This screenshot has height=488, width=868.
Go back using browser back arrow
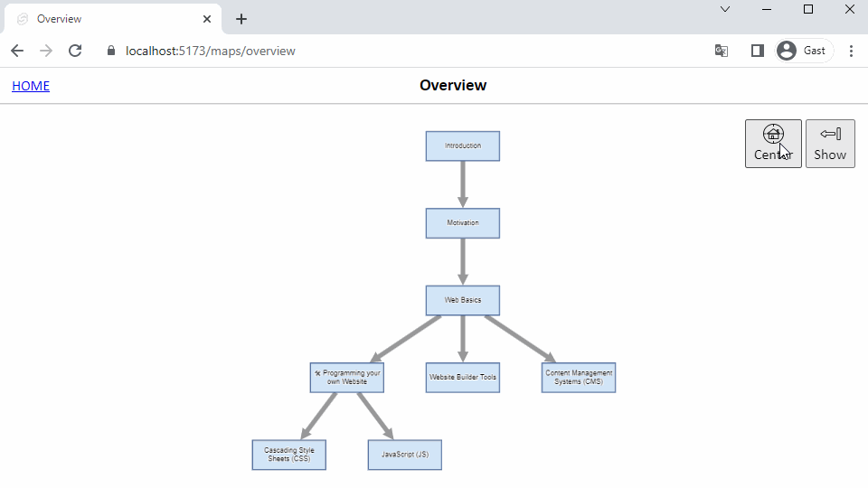coord(17,51)
